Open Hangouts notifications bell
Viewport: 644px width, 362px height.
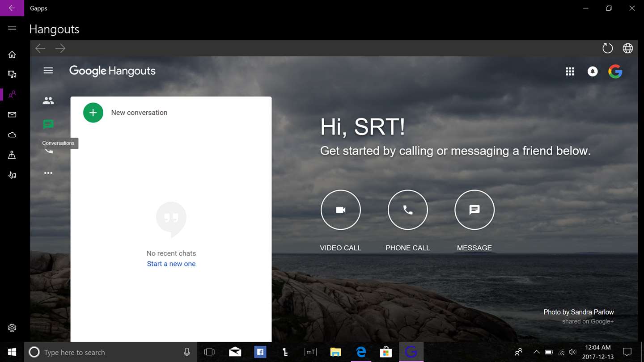[593, 72]
